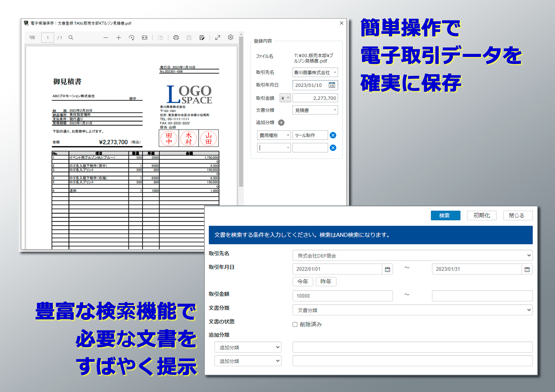This screenshot has width=555, height=392.
Task: Open the calendar picker next to 2023/01/10
Action: tap(332, 85)
